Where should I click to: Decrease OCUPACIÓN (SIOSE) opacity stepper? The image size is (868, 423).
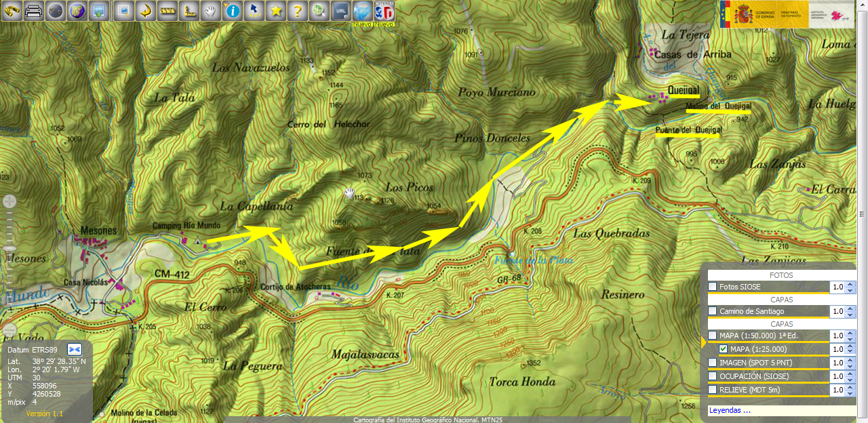(x=851, y=380)
